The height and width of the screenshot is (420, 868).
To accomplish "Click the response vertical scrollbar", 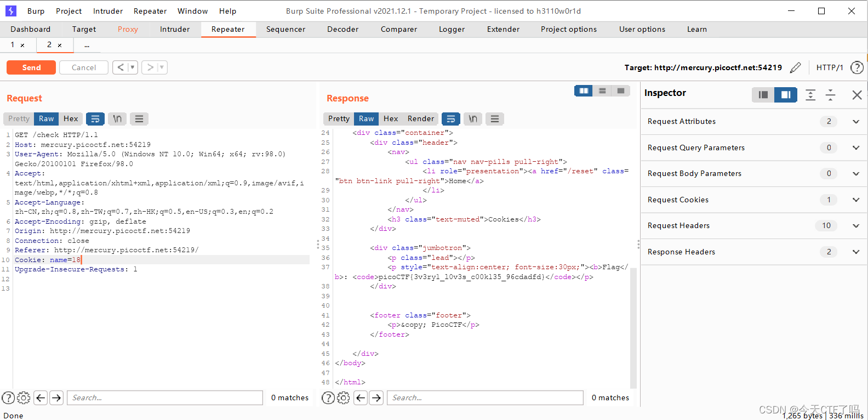I will click(x=633, y=327).
